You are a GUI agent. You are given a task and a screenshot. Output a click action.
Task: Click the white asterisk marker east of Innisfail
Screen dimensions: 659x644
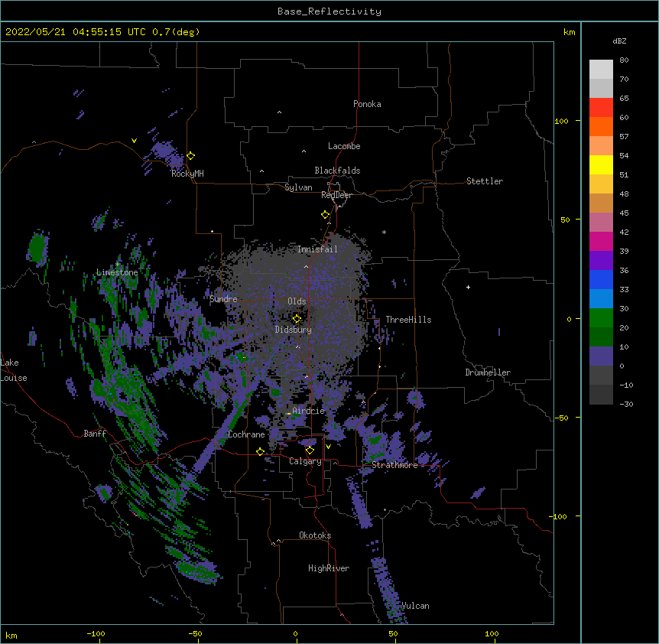384,232
